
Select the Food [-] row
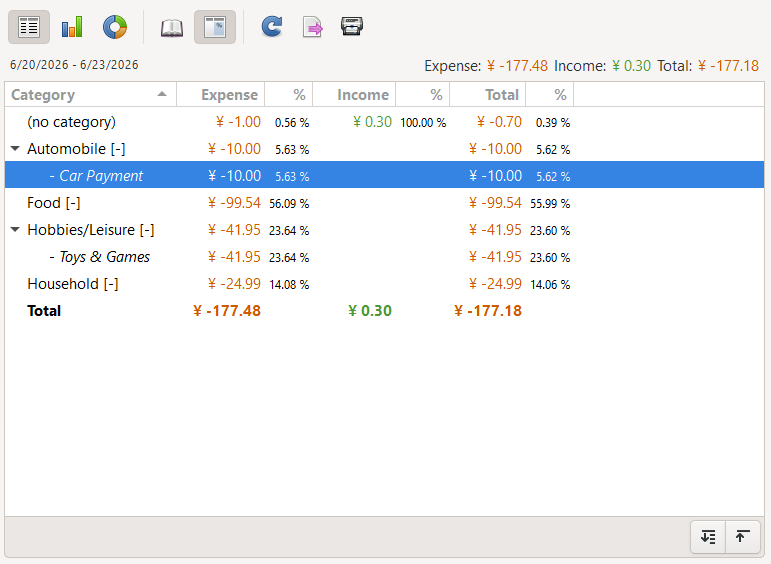[385, 203]
